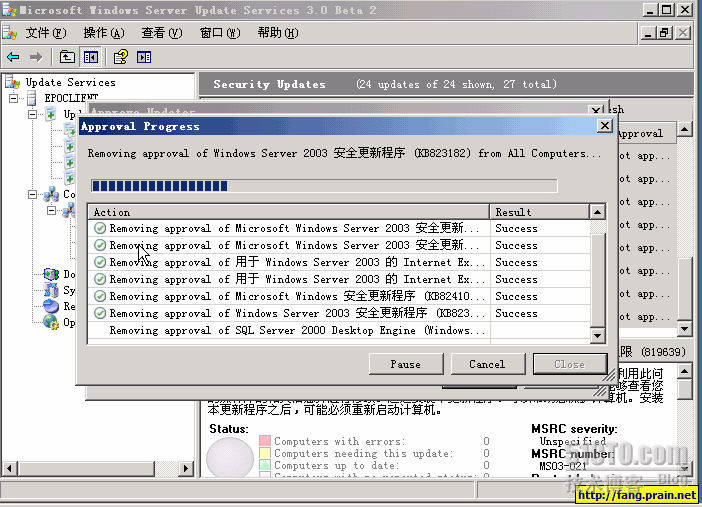Image resolution: width=702 pixels, height=507 pixels.
Task: Click the Computers node icon in tree
Action: coord(51,194)
